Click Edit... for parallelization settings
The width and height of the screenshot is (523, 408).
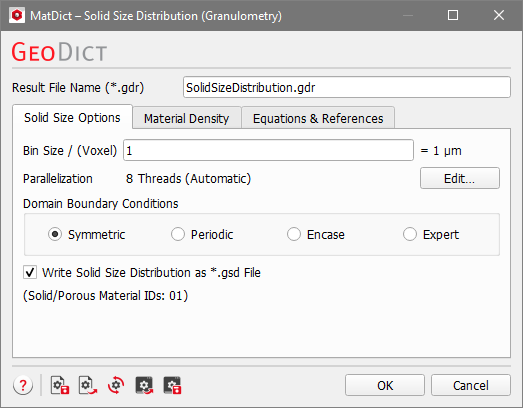coord(460,178)
